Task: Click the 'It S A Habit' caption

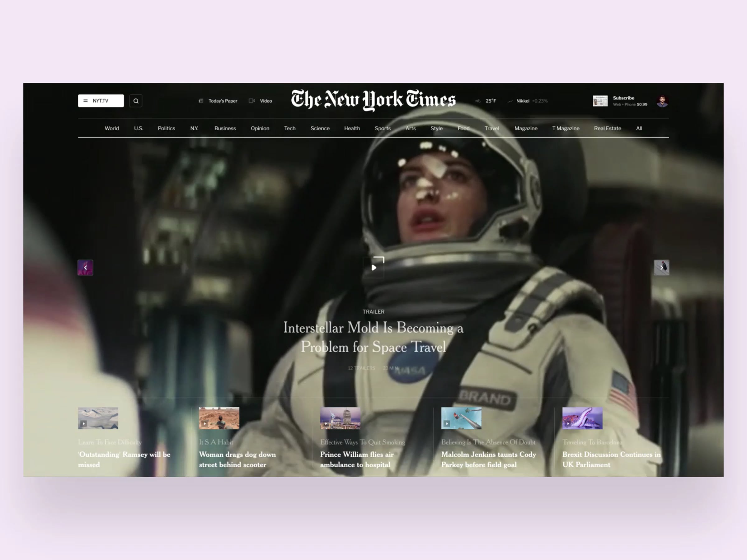Action: tap(216, 442)
